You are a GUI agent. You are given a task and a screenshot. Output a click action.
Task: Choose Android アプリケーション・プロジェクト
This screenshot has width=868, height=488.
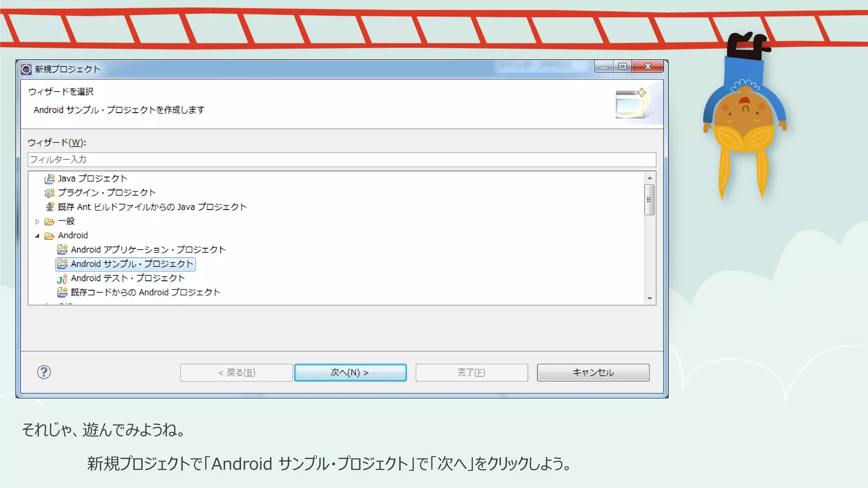tap(148, 250)
